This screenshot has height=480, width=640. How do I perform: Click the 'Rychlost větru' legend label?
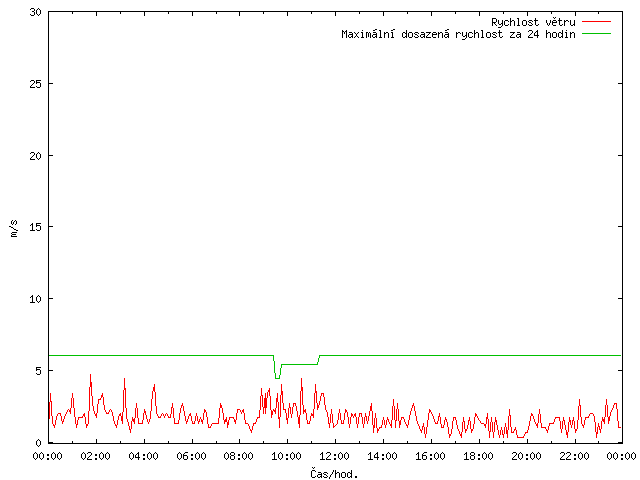(x=533, y=22)
